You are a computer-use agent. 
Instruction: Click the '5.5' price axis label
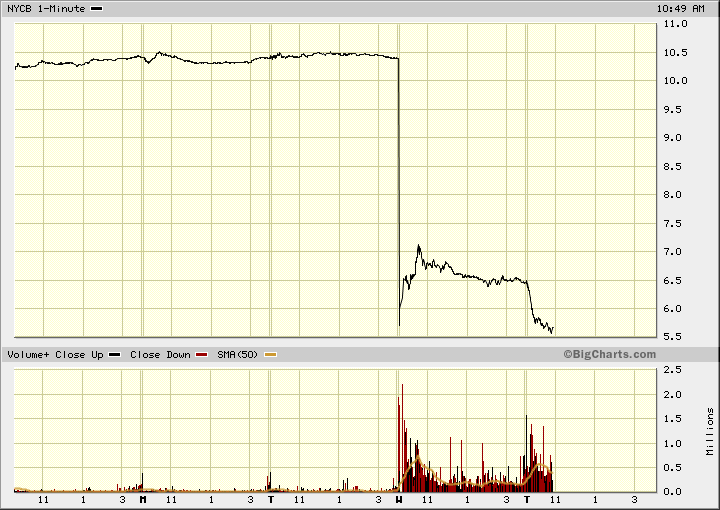(x=673, y=337)
